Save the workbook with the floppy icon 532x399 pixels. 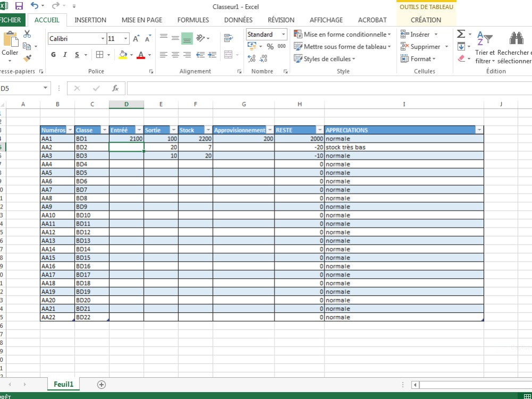click(19, 6)
